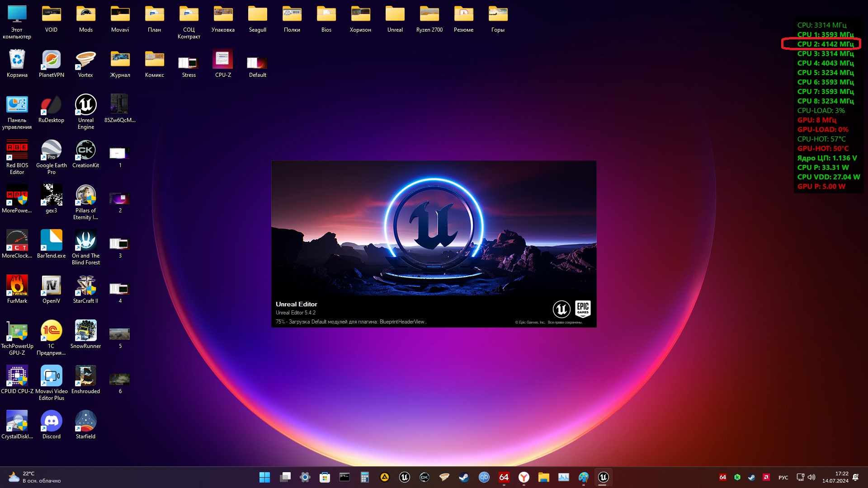Select the CreationKit desktop icon
Image resolution: width=868 pixels, height=488 pixels.
coord(85,150)
